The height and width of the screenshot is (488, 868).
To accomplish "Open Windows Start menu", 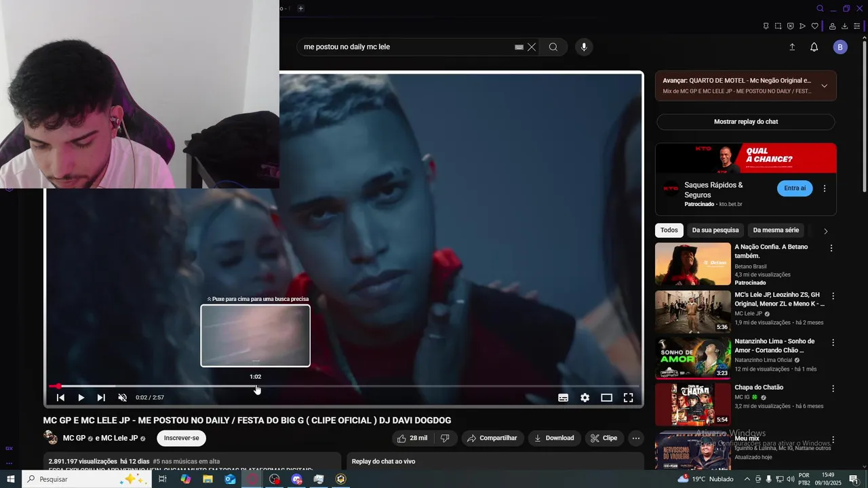I will [x=11, y=479].
